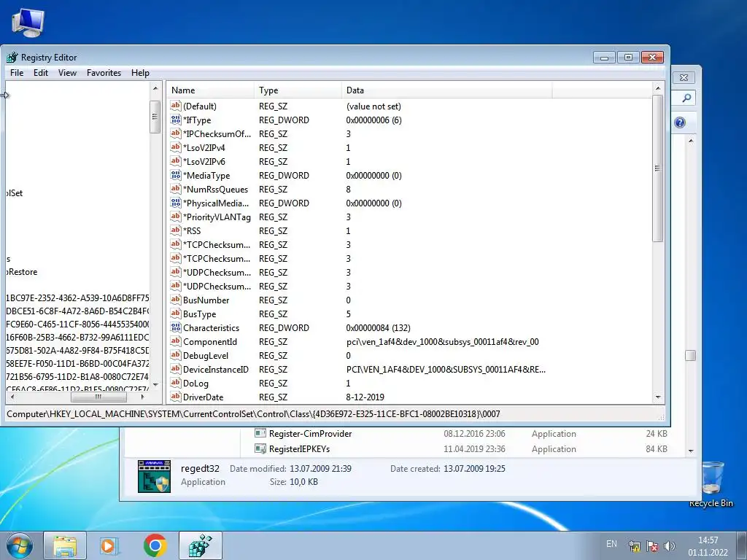
Task: Select the *PhysicalMedia... DWORD icon
Action: 175,203
